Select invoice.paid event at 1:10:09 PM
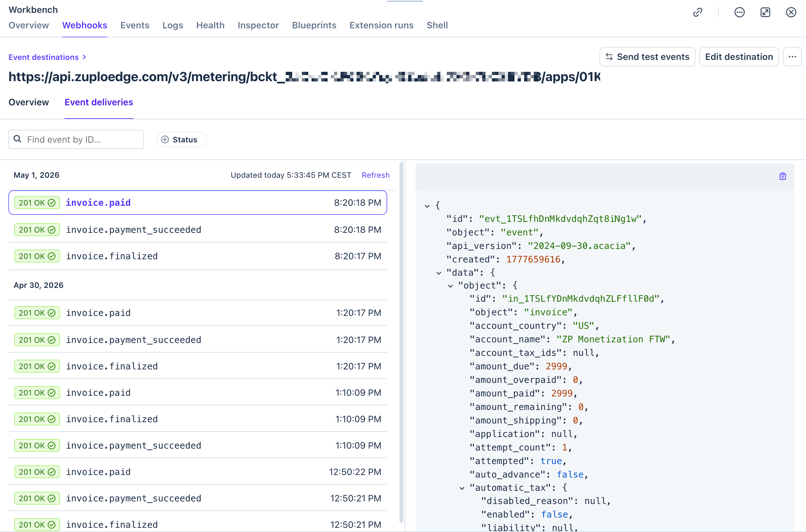The height and width of the screenshot is (532, 806). coord(197,393)
